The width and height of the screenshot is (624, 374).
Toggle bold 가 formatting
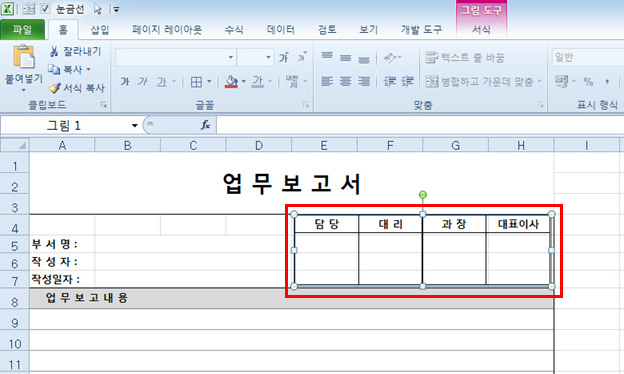[125, 82]
